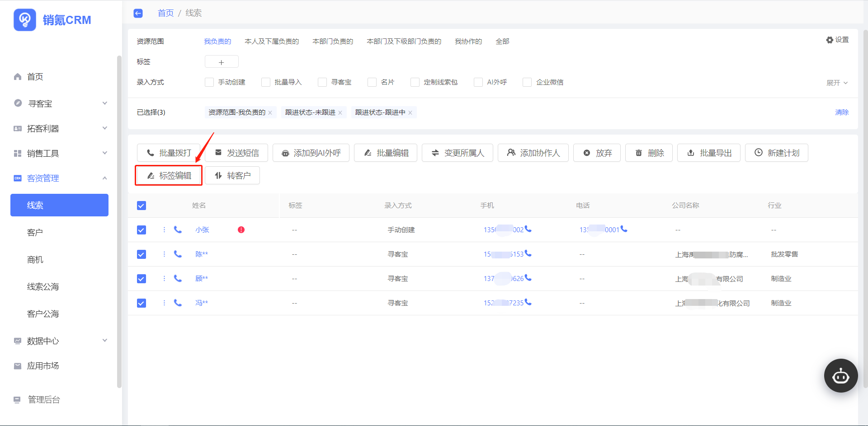The height and width of the screenshot is (426, 868).
Task: Call 冯** using row phone icon
Action: pyautogui.click(x=178, y=303)
